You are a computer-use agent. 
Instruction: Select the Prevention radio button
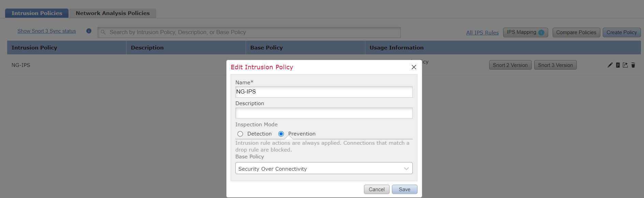281,134
